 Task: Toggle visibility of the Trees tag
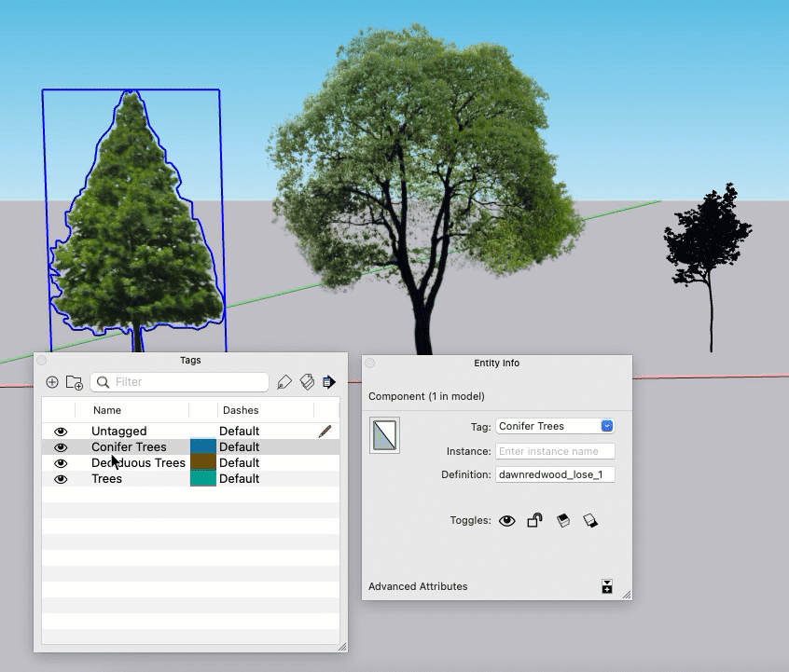61,478
